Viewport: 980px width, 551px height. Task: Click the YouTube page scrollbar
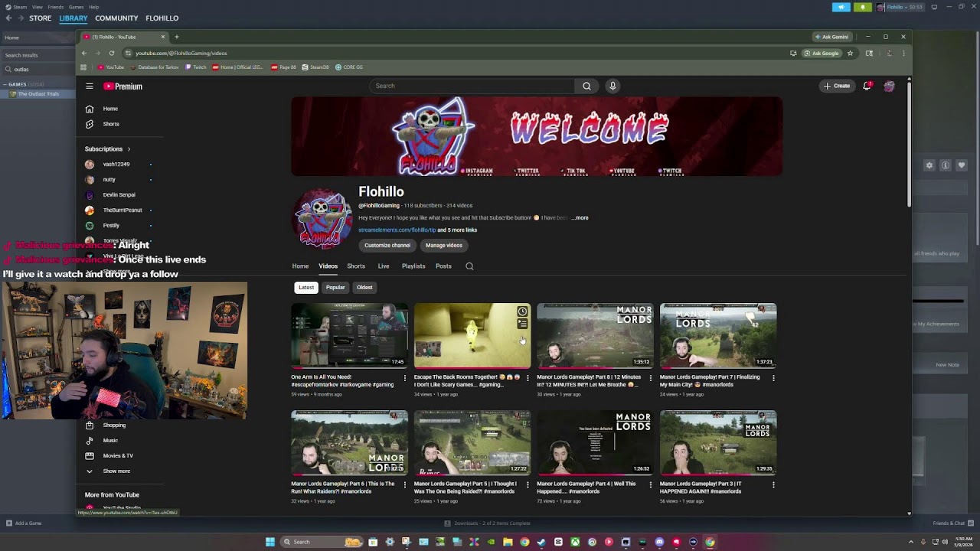909,145
